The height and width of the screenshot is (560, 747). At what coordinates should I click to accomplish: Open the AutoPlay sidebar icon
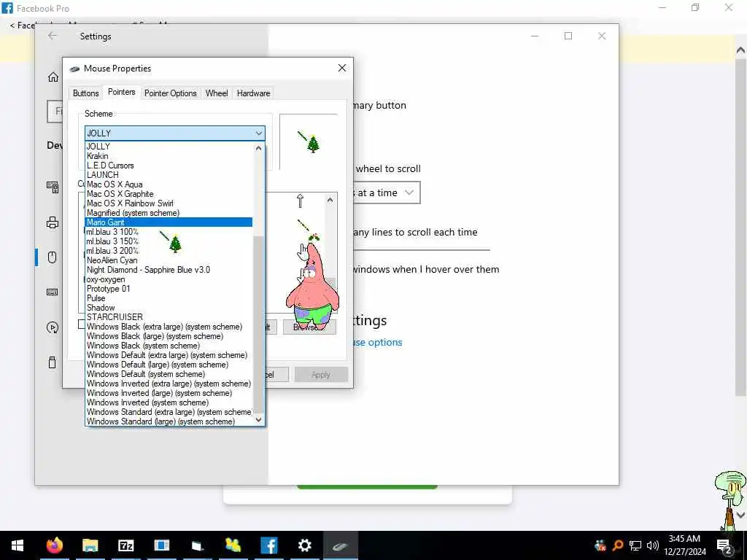[x=53, y=327]
